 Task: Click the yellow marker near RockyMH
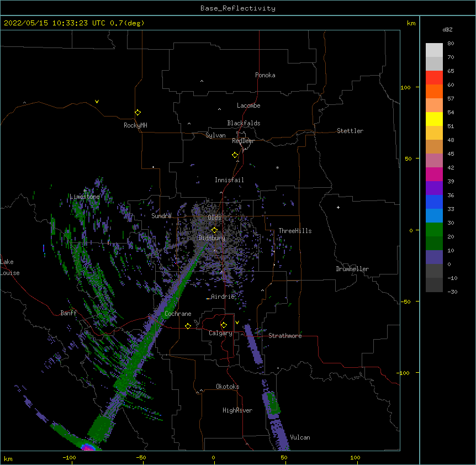[137, 113]
